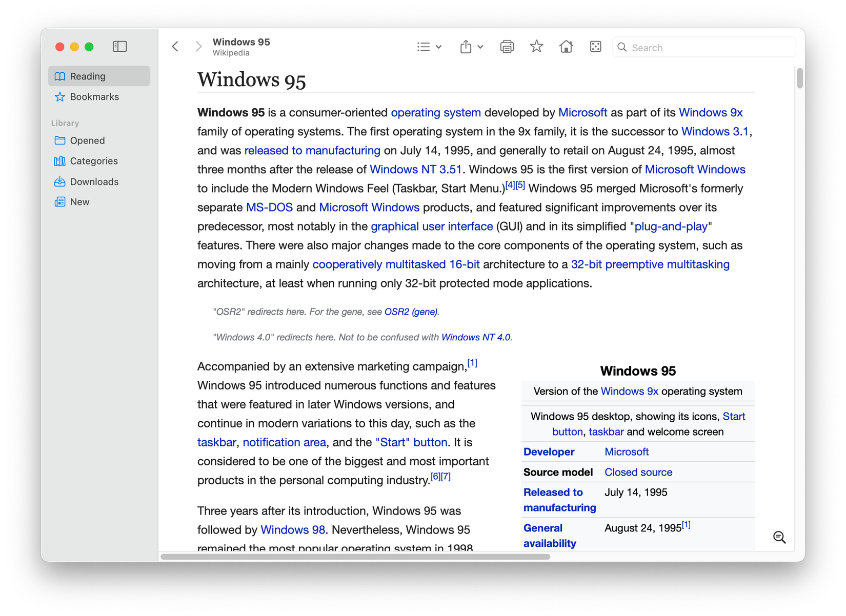
Task: Open the table of contents dropdown
Action: [x=429, y=47]
